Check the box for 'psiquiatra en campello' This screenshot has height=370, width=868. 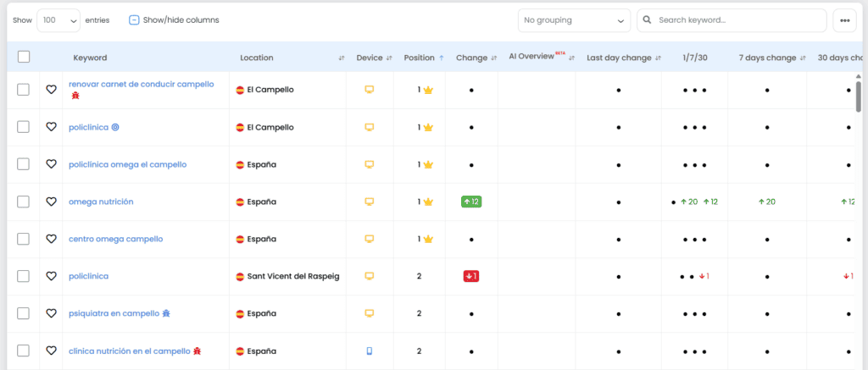(x=24, y=313)
